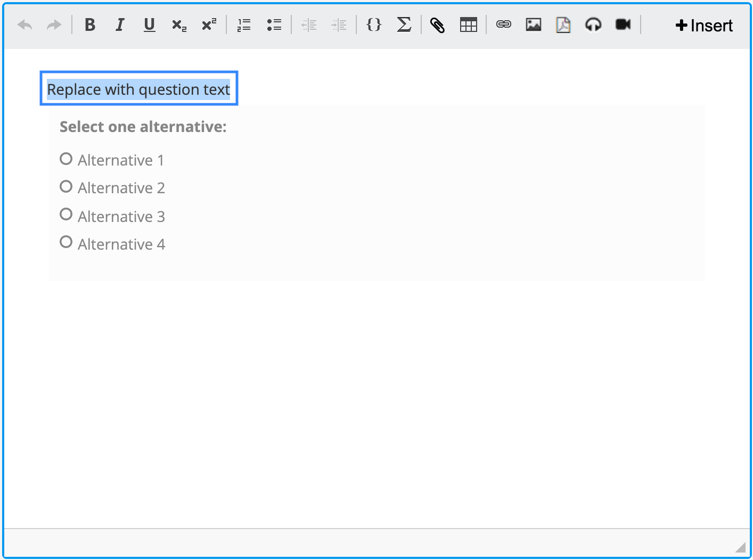The width and height of the screenshot is (753, 560).
Task: Apply subscript formatting
Action: point(179,25)
